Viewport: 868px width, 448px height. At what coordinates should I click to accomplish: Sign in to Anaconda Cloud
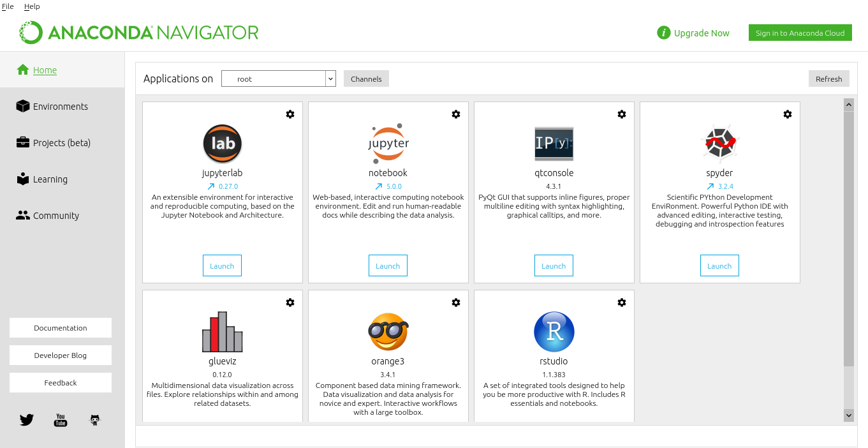[800, 33]
